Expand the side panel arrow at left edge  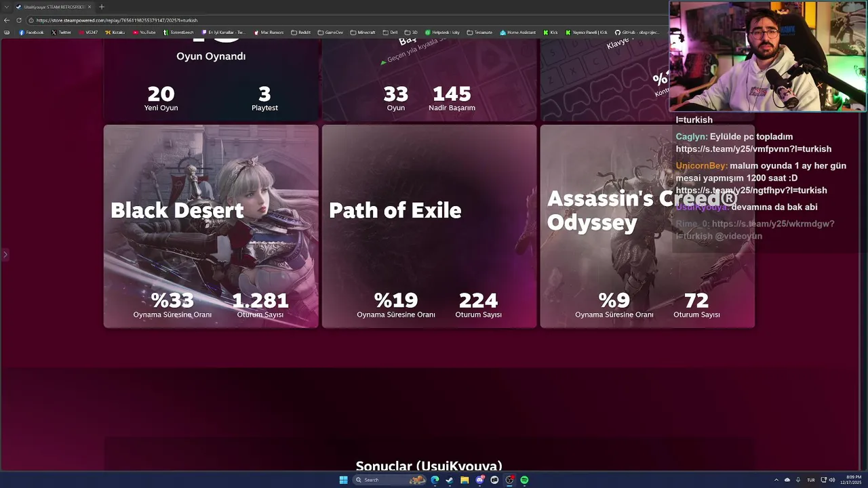(5, 255)
